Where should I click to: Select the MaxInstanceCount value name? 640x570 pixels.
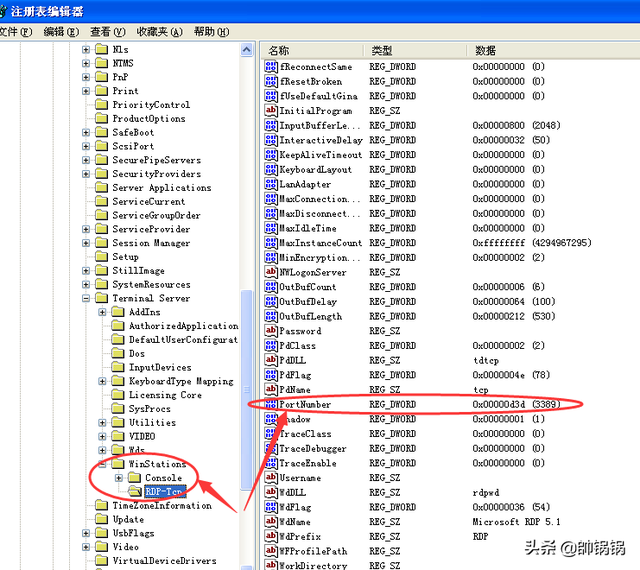pyautogui.click(x=320, y=243)
